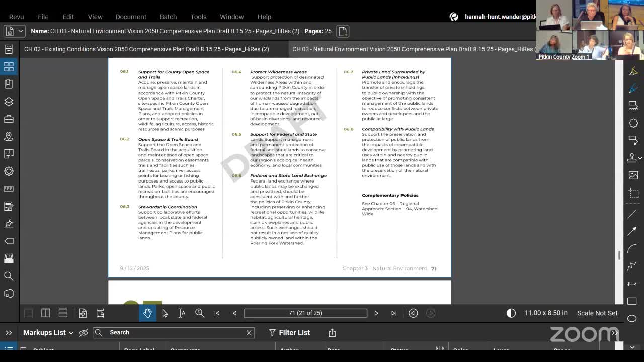This screenshot has height=362, width=644.
Task: Open the Document menu
Action: [x=131, y=17]
